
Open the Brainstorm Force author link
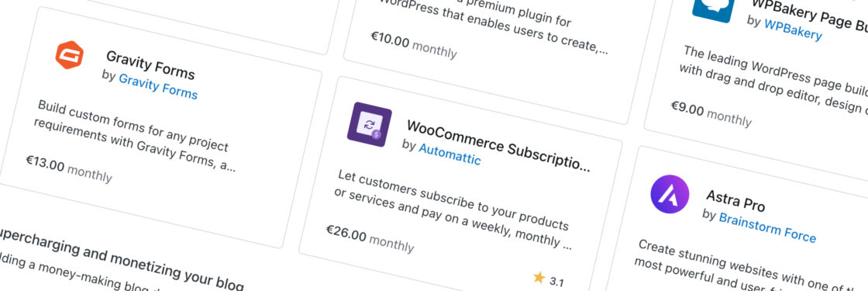point(767,226)
